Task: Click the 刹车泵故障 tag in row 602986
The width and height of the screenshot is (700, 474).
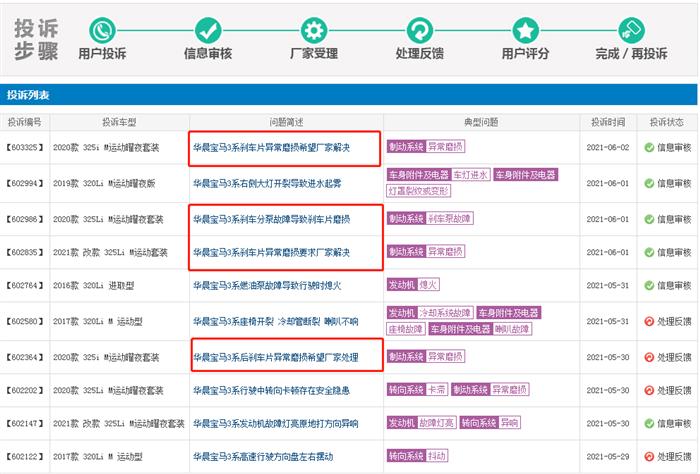Action: (449, 218)
